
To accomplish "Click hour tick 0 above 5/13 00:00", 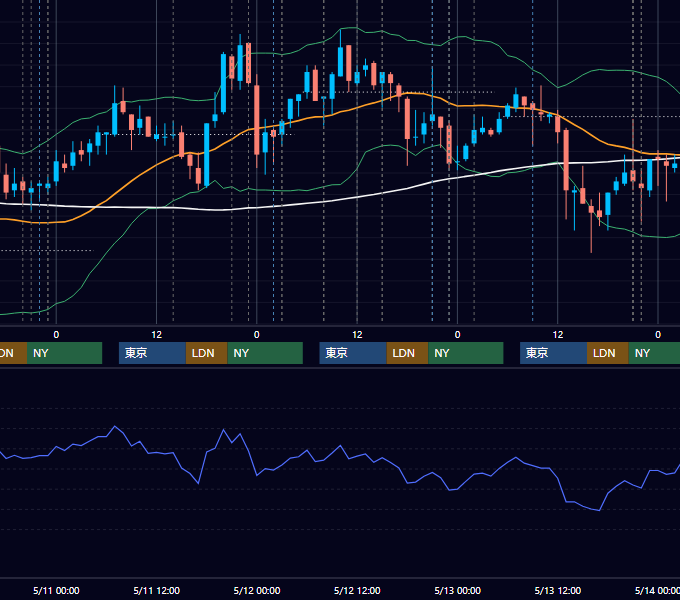I will (x=457, y=335).
